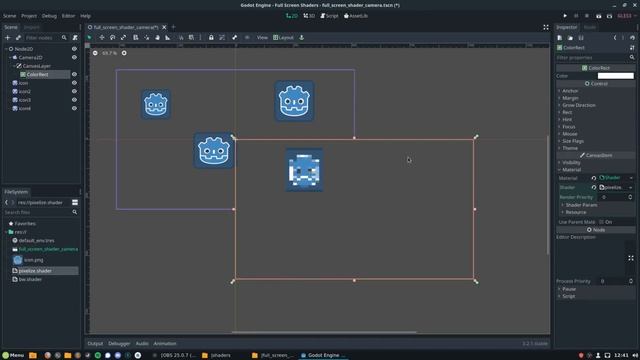Viewport: 640px width, 360px height.
Task: Toggle visibility of Camera2D
Action: click(74, 58)
